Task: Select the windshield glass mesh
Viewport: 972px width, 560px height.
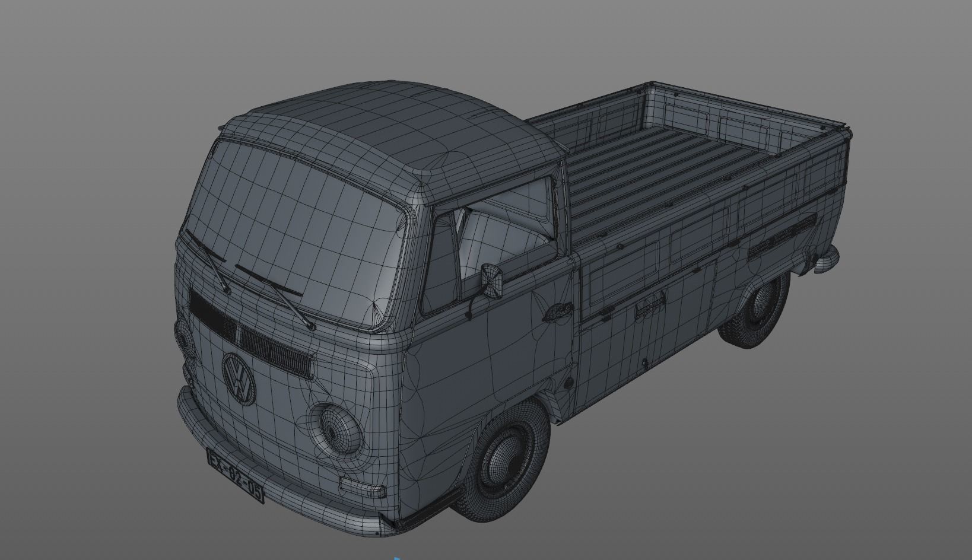Action: point(298,236)
